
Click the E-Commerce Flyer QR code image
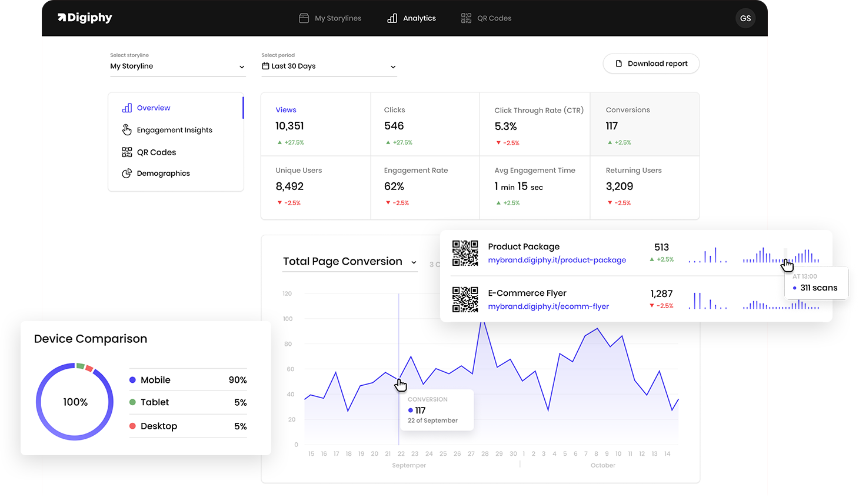(465, 299)
